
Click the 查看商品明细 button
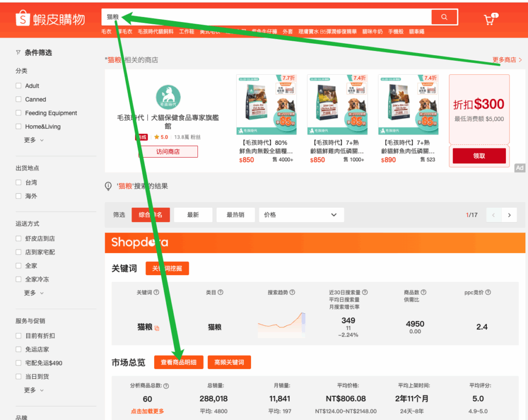178,362
